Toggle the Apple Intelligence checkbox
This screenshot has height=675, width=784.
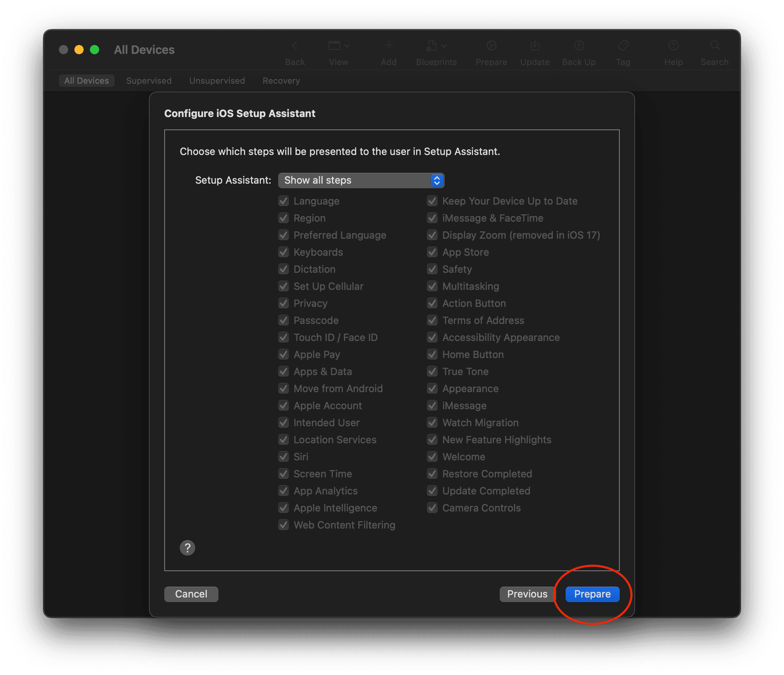click(284, 508)
